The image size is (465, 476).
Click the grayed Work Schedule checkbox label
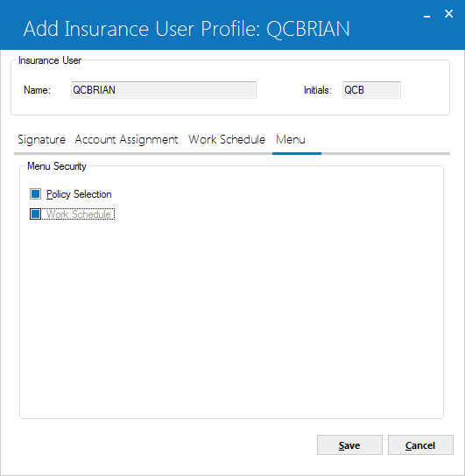coord(78,214)
